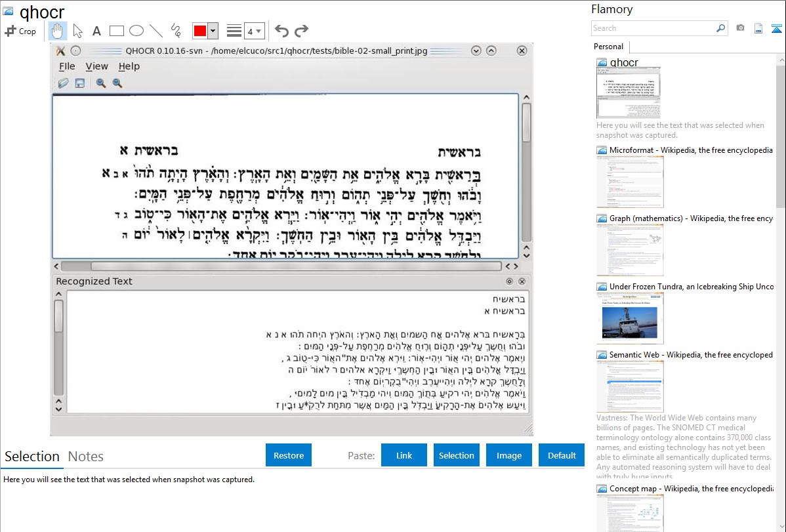Screen dimensions: 786x532
Task: Open the View menu in QHOCR
Action: (96, 66)
